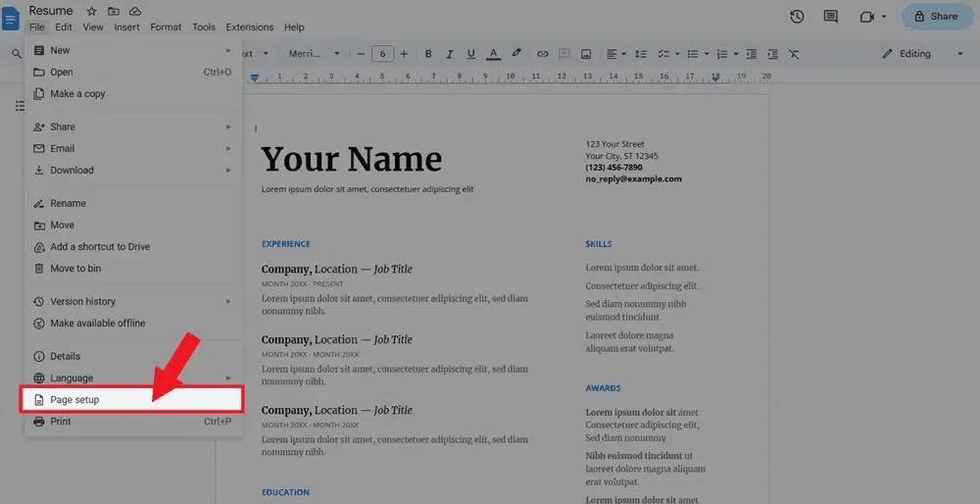Select Make available offline
This screenshot has width=980, height=504.
click(x=133, y=324)
